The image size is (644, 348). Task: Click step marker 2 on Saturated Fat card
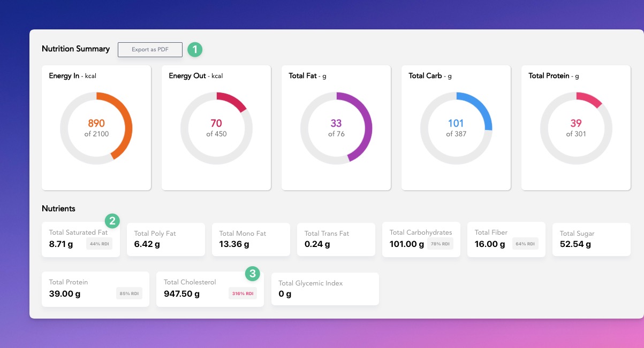pos(111,219)
